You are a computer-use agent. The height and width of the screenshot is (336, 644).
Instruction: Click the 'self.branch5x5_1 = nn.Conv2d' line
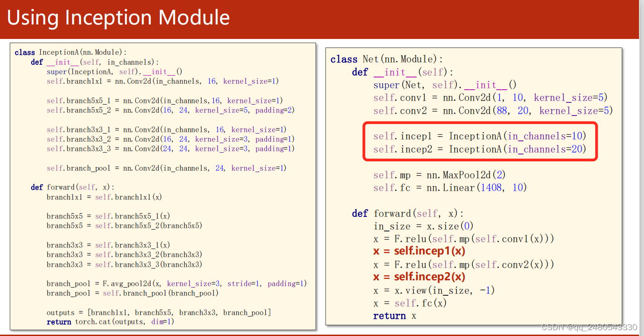(165, 101)
